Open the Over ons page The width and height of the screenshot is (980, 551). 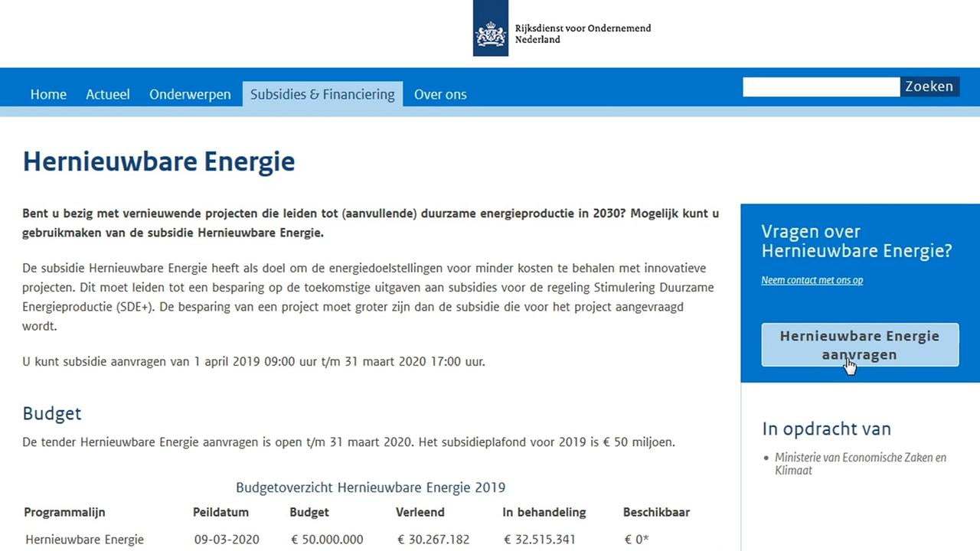pyautogui.click(x=440, y=94)
